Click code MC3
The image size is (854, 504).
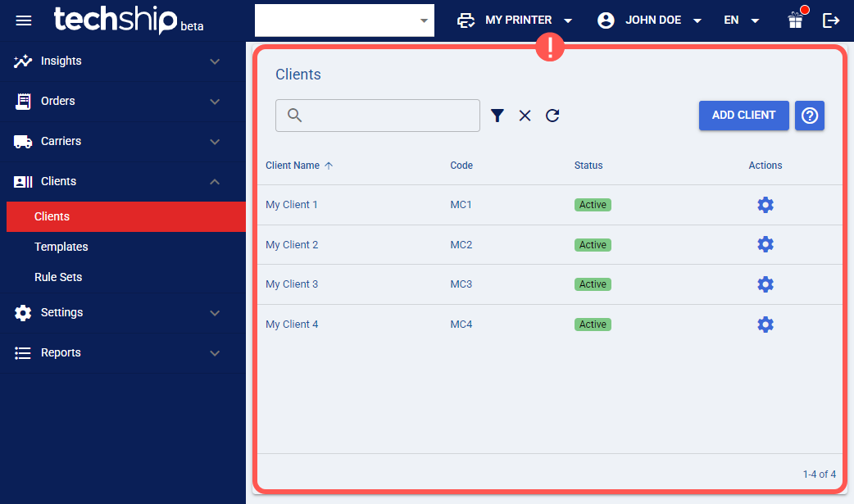461,284
